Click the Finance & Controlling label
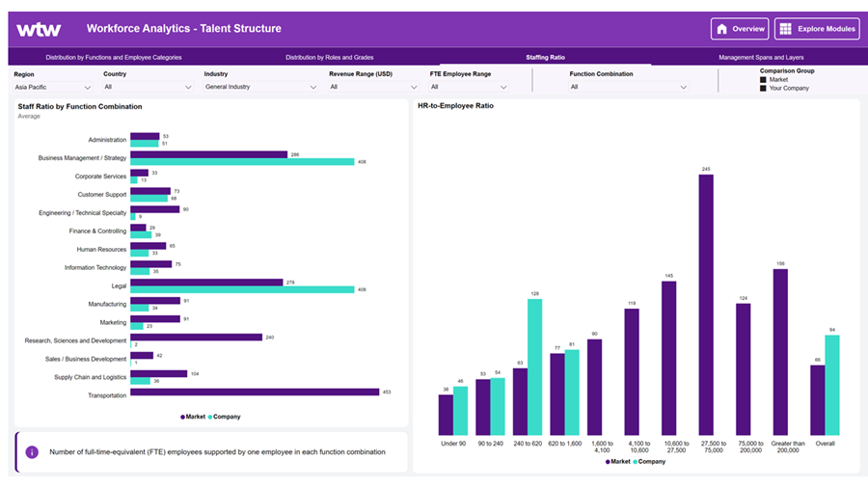The width and height of the screenshot is (868, 488). pyautogui.click(x=97, y=231)
